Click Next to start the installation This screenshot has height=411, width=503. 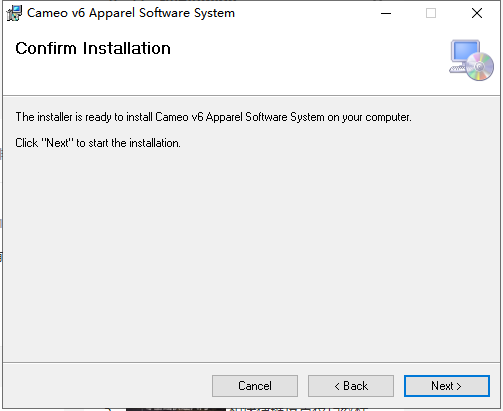click(447, 386)
